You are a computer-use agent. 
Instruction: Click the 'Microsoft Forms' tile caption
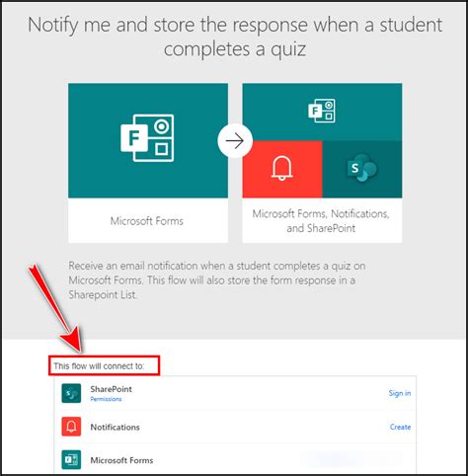pyautogui.click(x=147, y=221)
